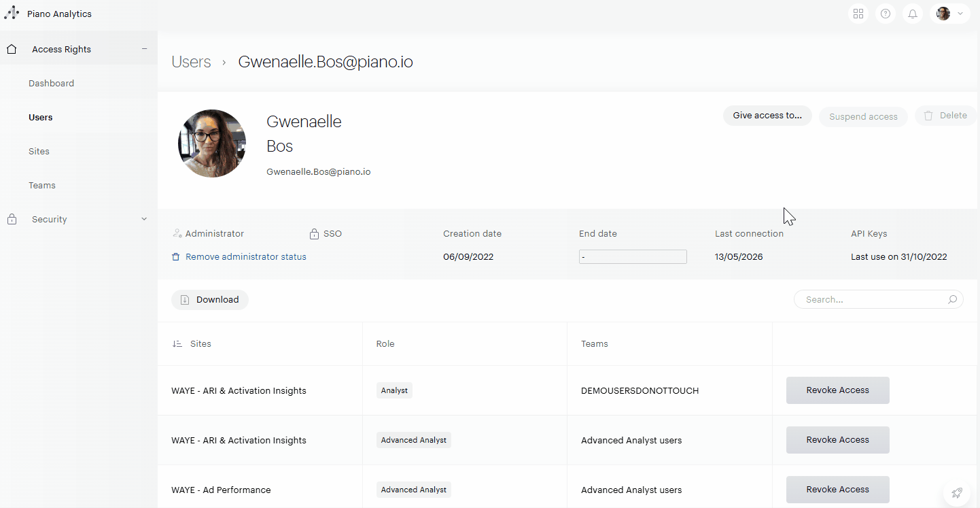Click the creation date 06/09/2022
Screen dimensions: 980x508
468,256
